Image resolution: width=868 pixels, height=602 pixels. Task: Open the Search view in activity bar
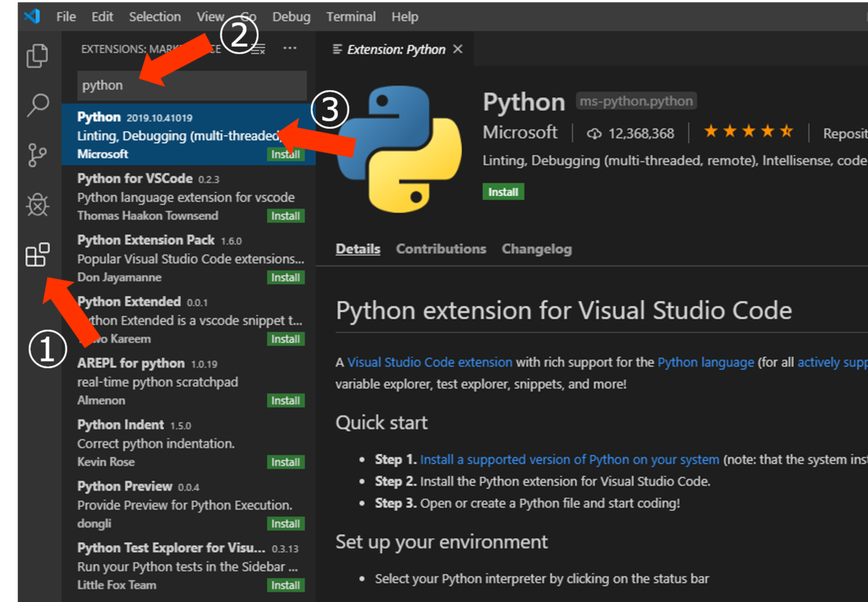coord(37,105)
